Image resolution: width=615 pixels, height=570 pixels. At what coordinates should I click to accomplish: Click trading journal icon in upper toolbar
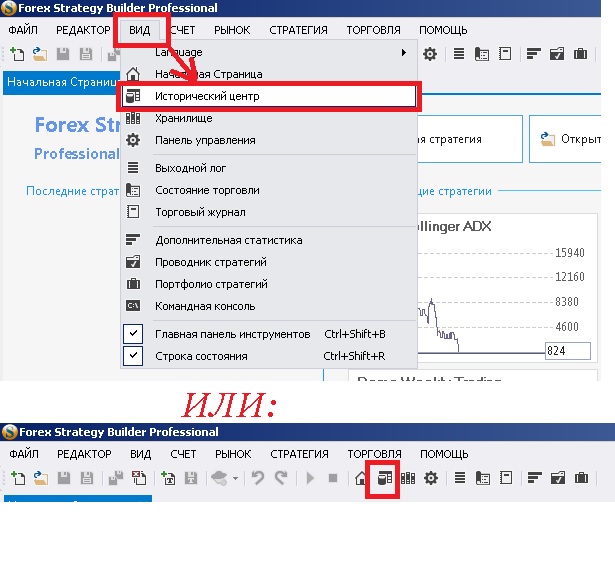[505, 54]
